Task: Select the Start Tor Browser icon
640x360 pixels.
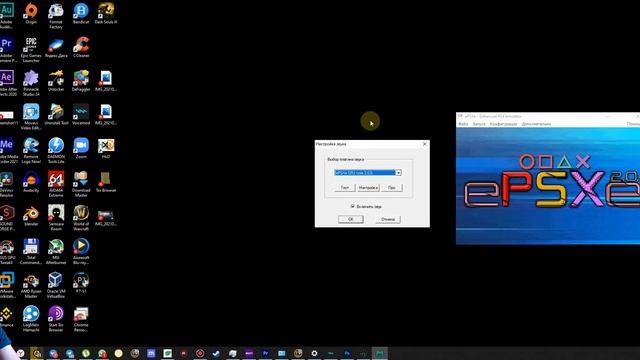Action: pyautogui.click(x=56, y=319)
